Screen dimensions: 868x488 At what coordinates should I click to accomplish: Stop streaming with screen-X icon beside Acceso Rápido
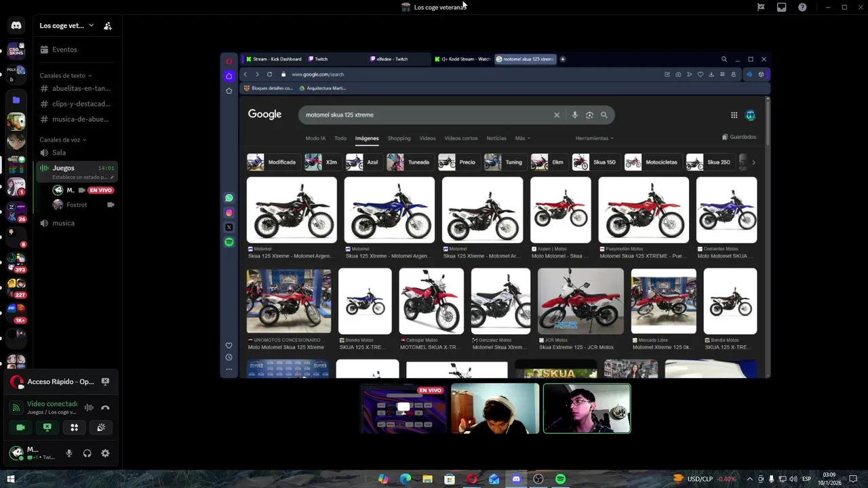pos(105,382)
